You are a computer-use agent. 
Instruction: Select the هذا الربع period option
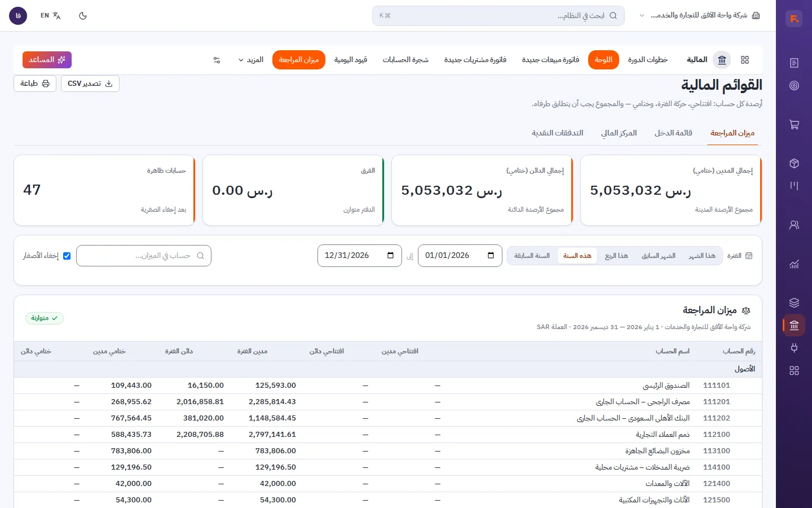click(616, 256)
